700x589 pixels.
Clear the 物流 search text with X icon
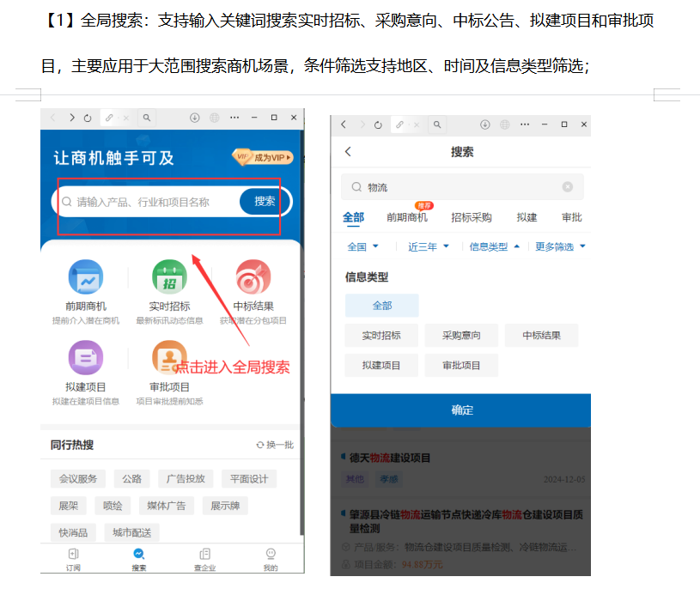(568, 187)
